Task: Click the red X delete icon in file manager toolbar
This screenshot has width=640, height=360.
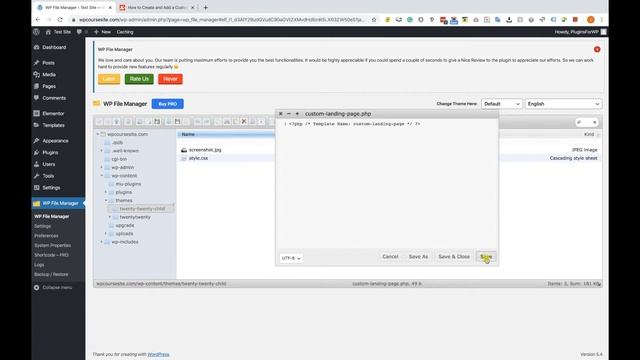Action: 244,122
